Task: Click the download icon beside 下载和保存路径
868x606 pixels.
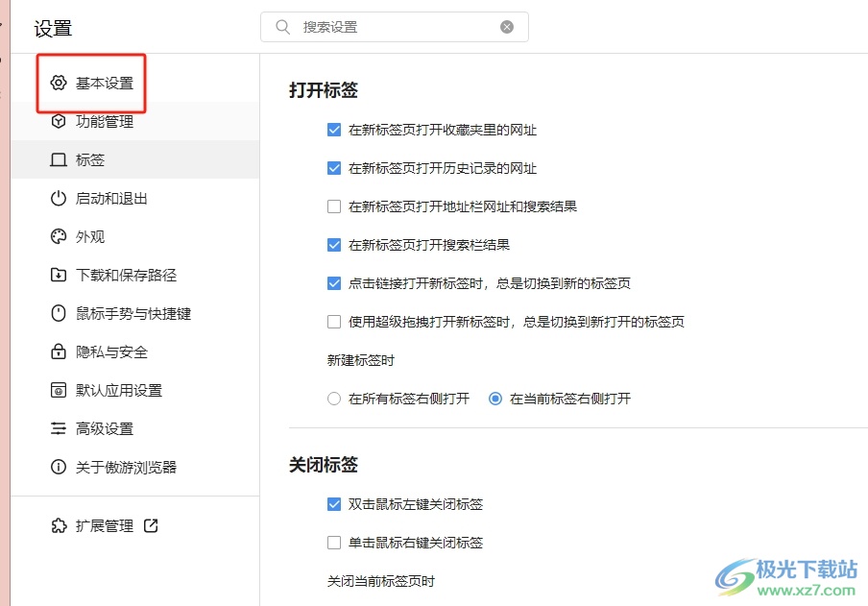Action: click(59, 275)
